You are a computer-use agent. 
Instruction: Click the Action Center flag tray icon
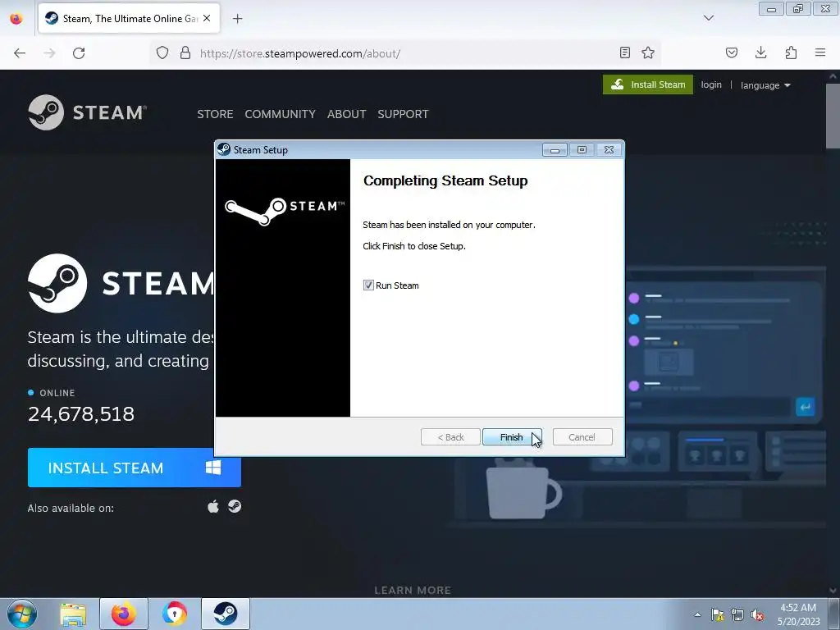(x=717, y=615)
